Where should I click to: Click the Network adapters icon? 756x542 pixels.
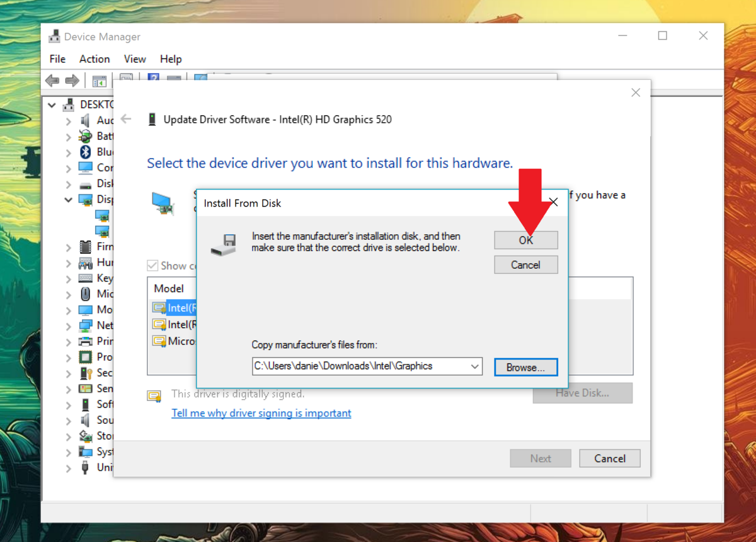point(86,325)
